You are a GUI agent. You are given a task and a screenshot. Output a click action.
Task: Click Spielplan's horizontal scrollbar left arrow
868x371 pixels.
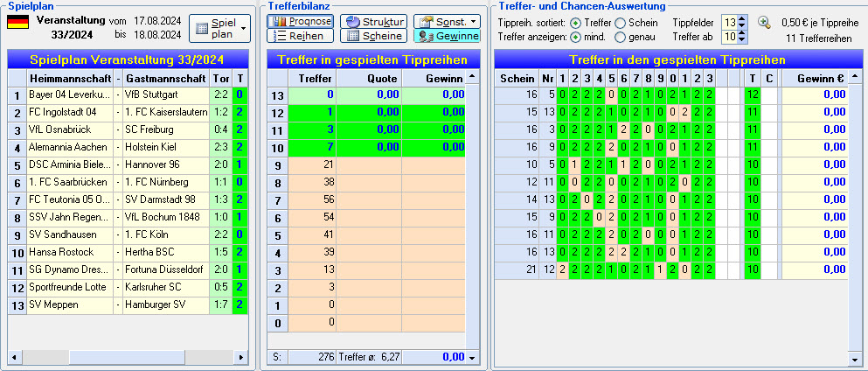[16, 357]
